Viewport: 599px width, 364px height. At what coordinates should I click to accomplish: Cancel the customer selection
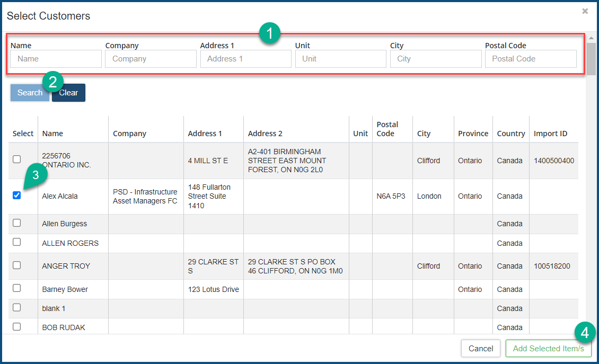481,349
